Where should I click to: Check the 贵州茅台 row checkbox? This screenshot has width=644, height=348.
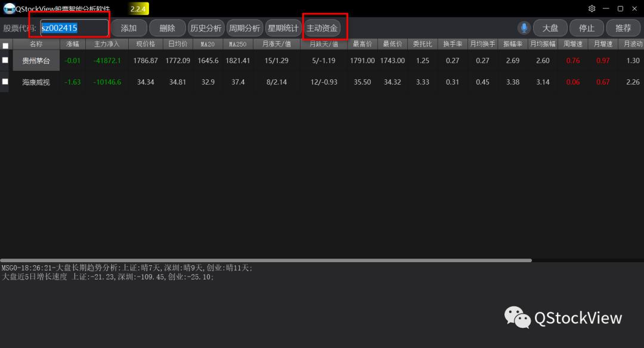pyautogui.click(x=5, y=60)
